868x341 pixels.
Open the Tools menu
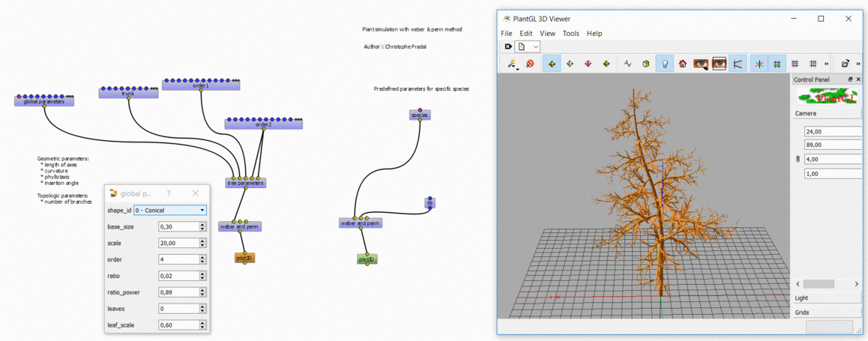pos(570,33)
